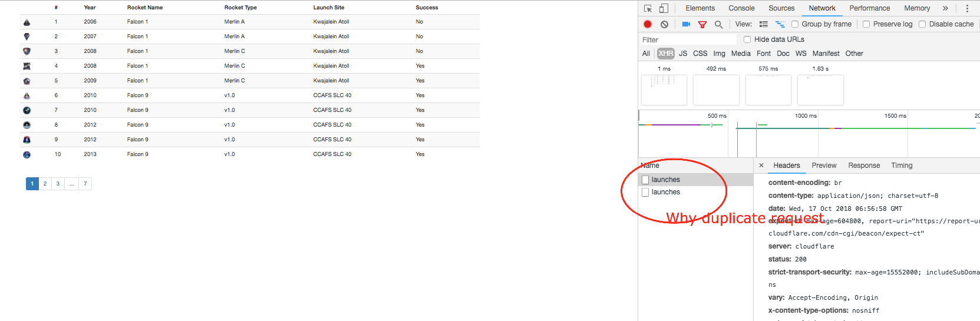This screenshot has height=321, width=980.
Task: Click mission patch icon for launch 3
Action: coord(27,51)
